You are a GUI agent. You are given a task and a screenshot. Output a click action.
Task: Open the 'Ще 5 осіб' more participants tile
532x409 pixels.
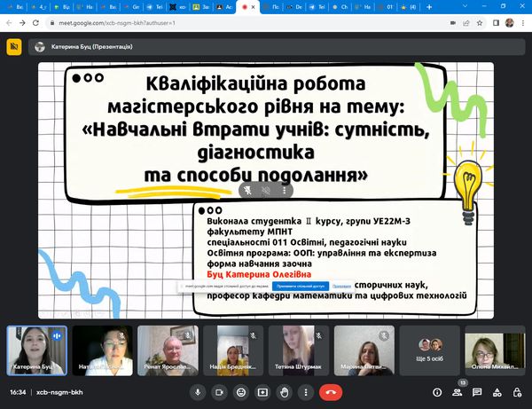click(x=429, y=348)
